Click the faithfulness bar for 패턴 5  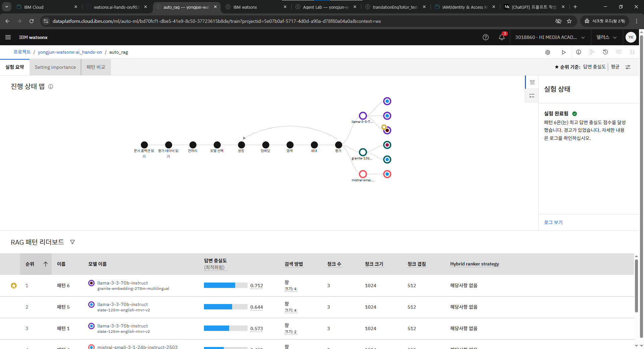(x=226, y=307)
